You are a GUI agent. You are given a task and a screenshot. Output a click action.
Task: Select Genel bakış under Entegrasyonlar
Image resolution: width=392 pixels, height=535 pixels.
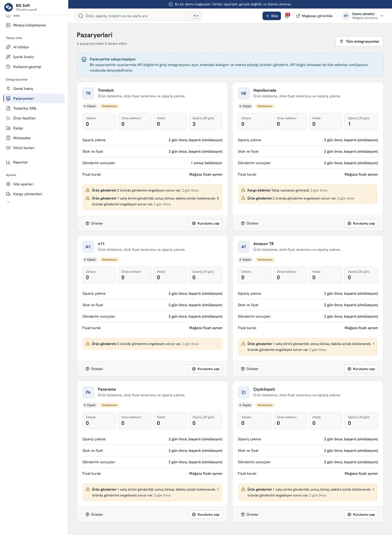coord(34,88)
